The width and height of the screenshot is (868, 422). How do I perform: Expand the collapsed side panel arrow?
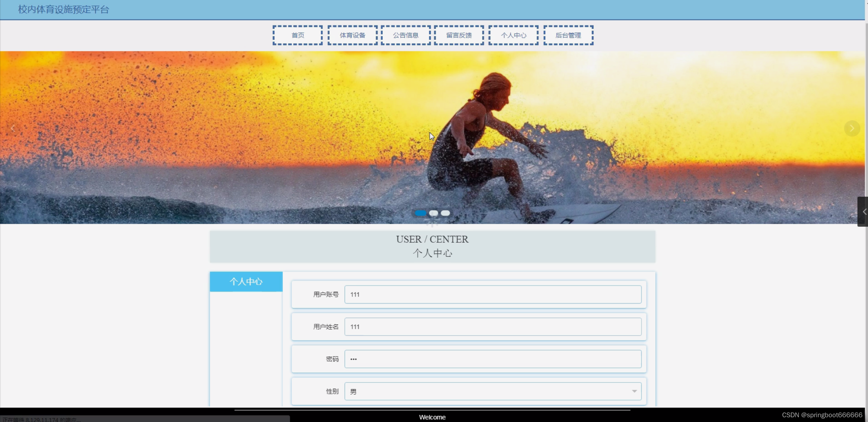pyautogui.click(x=864, y=212)
